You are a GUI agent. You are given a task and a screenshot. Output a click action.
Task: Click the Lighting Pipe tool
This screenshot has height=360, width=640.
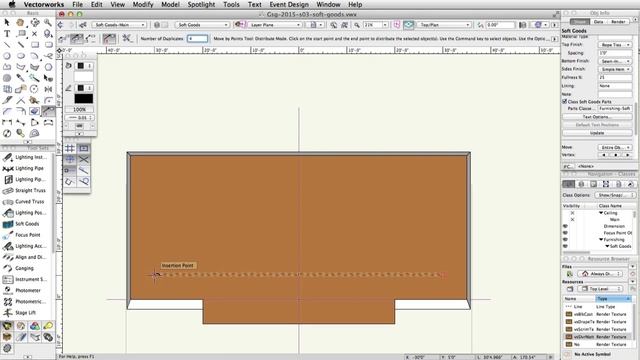point(24,168)
